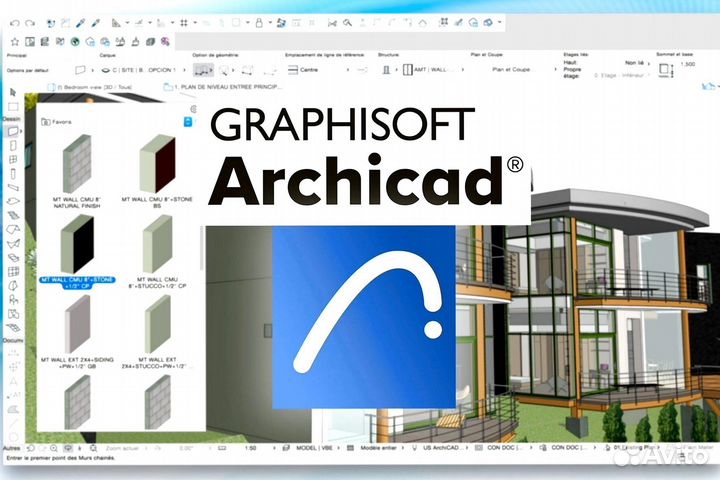Image resolution: width=720 pixels, height=480 pixels.
Task: Open Favorites palette settings gear
Action: click(x=193, y=109)
